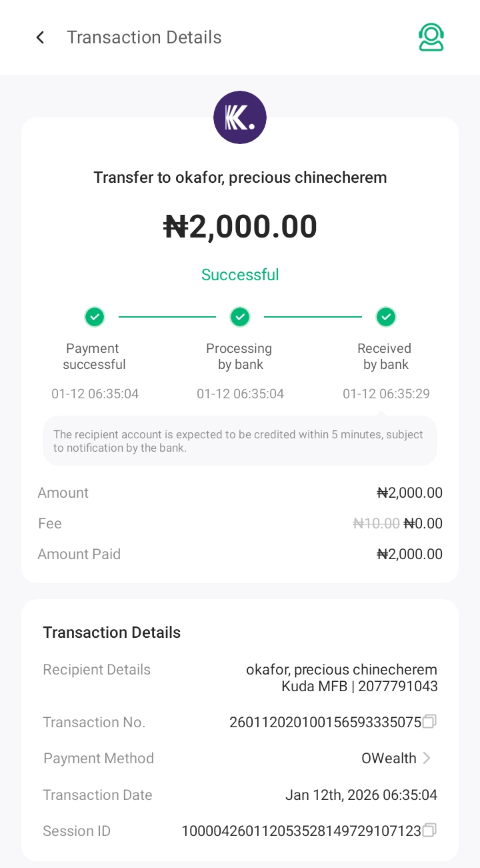
Task: Tap the back arrow icon
Action: coord(41,37)
